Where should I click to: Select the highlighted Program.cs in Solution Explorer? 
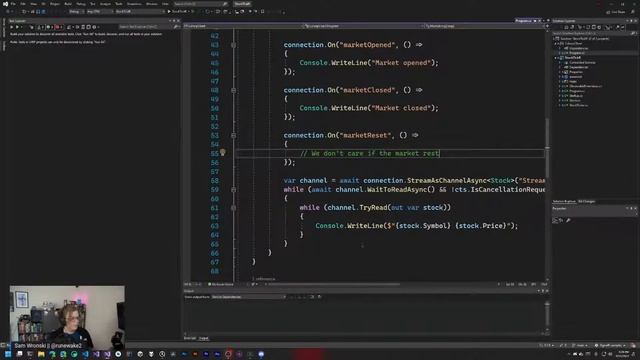pyautogui.click(x=577, y=53)
